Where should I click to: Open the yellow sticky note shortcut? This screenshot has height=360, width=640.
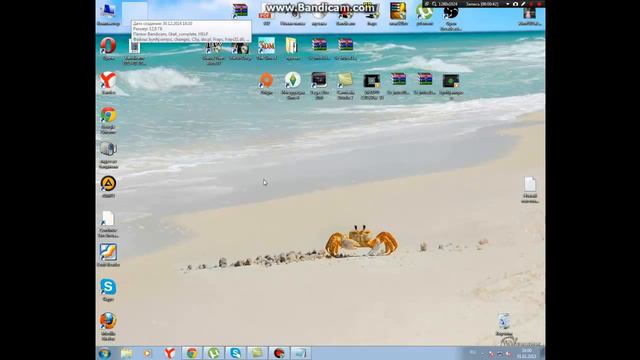(345, 85)
